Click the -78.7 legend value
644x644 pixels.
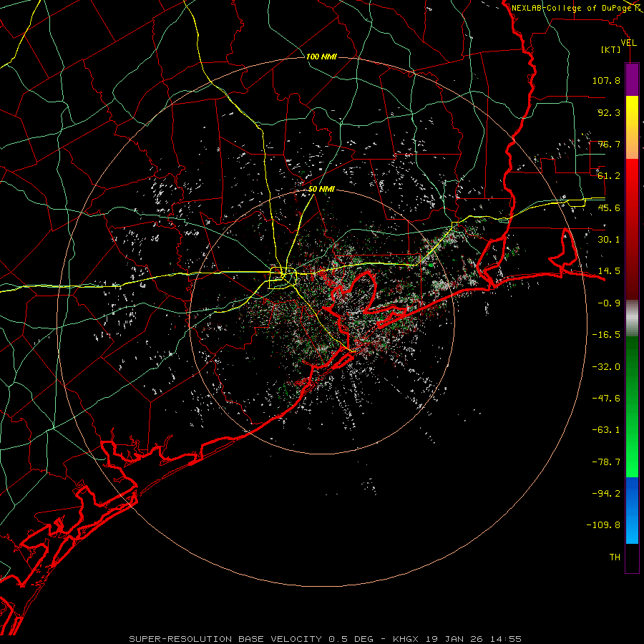click(x=606, y=462)
